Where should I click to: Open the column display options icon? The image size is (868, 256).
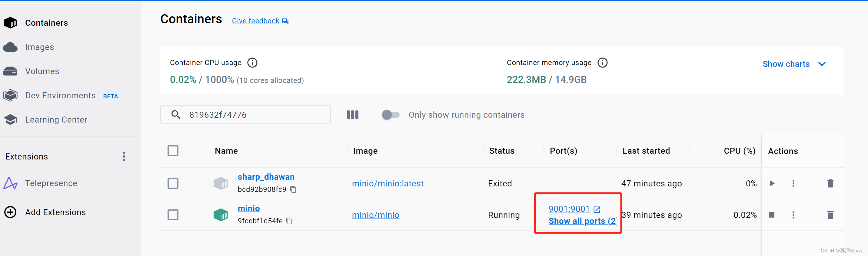[x=352, y=115]
